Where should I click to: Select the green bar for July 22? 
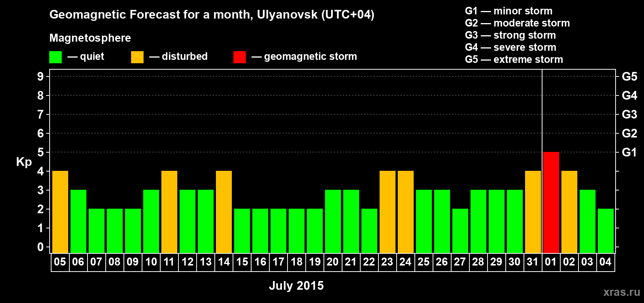coord(369,231)
